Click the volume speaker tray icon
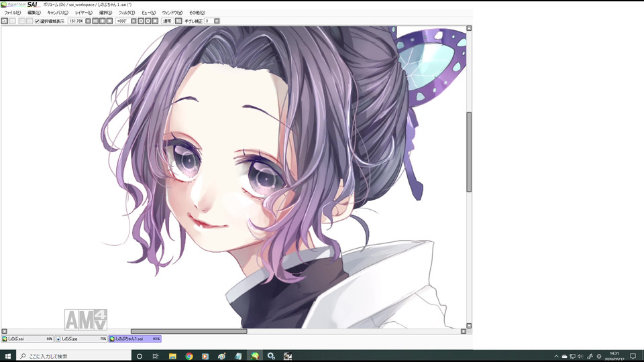The height and width of the screenshot is (362, 644). click(580, 356)
